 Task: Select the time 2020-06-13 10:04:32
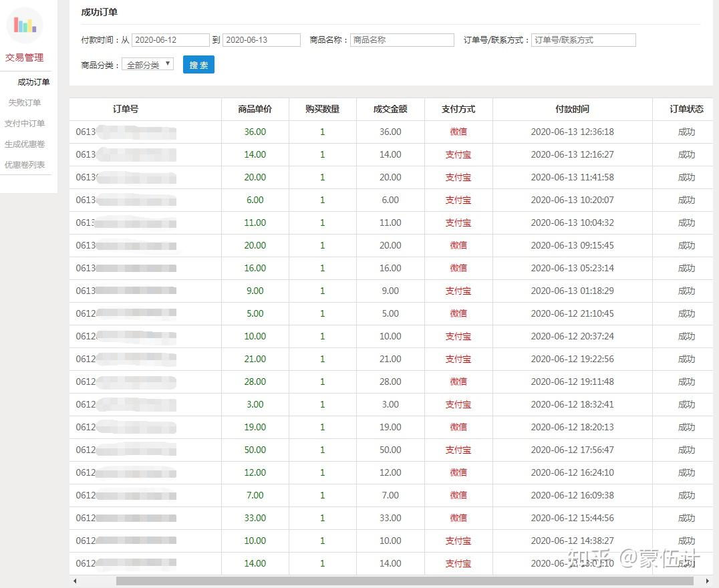point(572,223)
